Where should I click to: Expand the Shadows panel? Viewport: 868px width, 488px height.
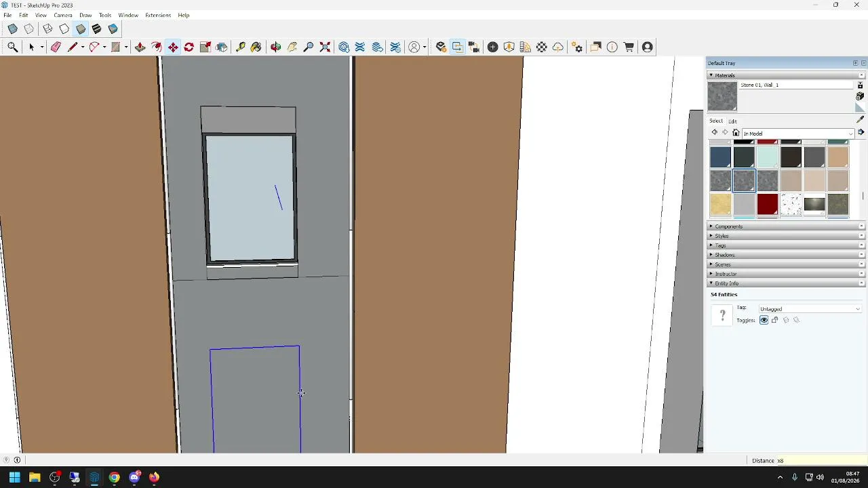(787, 255)
